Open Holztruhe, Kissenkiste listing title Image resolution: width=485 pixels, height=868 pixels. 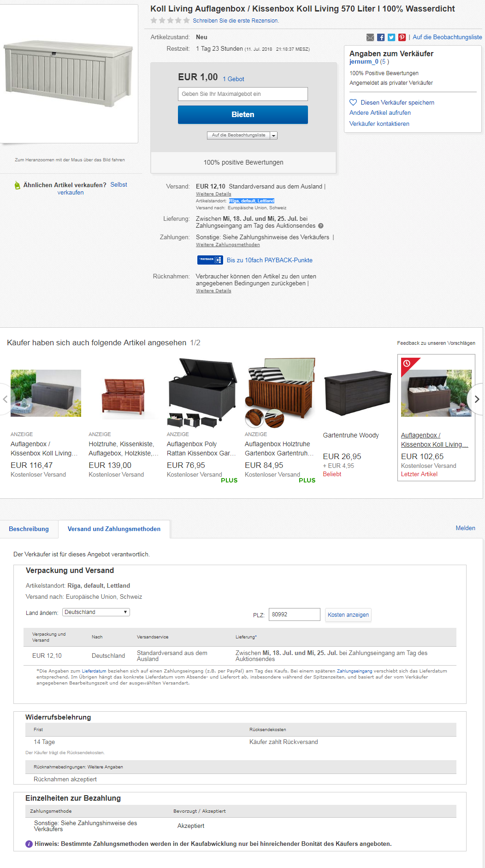(x=124, y=449)
